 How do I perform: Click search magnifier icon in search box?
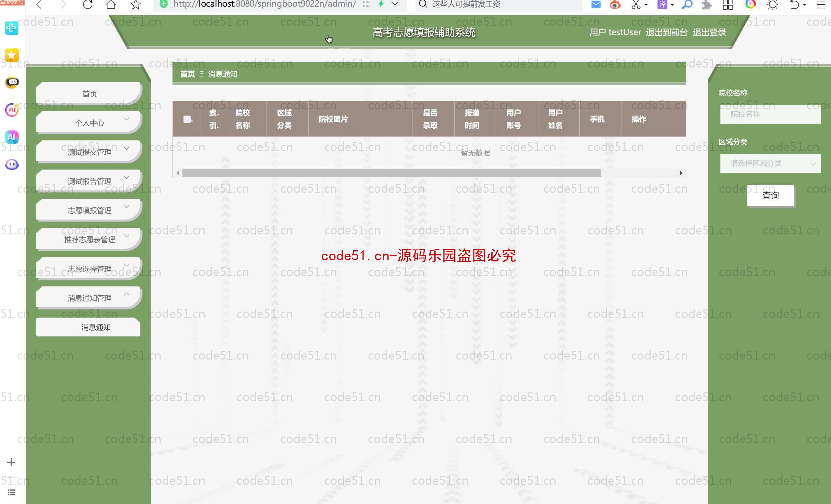[x=423, y=4]
